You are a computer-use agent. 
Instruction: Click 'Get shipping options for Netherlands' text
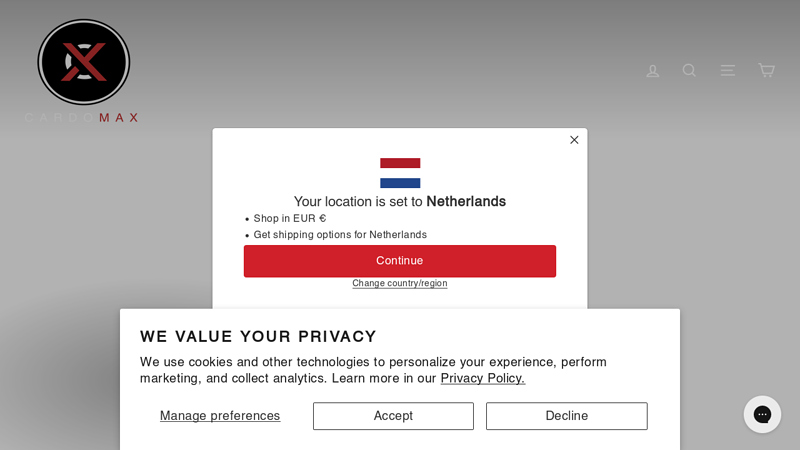coord(340,235)
